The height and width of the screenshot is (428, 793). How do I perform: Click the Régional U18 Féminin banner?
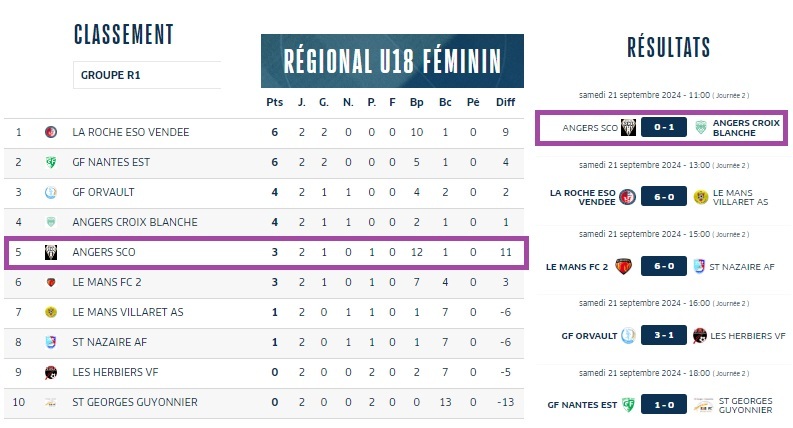391,61
